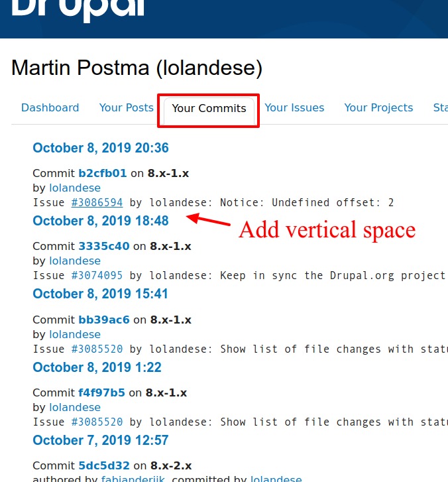The image size is (448, 482).
Task: Open fabianderijk author profile link
Action: pyautogui.click(x=137, y=479)
